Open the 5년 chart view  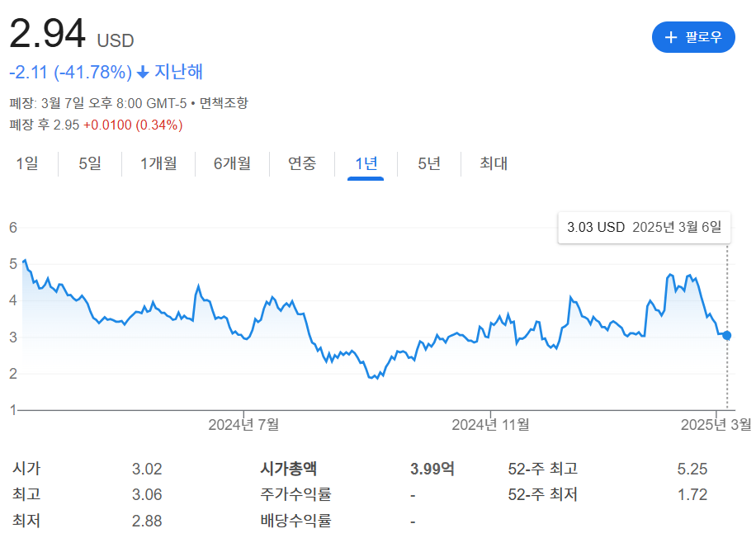(x=429, y=163)
